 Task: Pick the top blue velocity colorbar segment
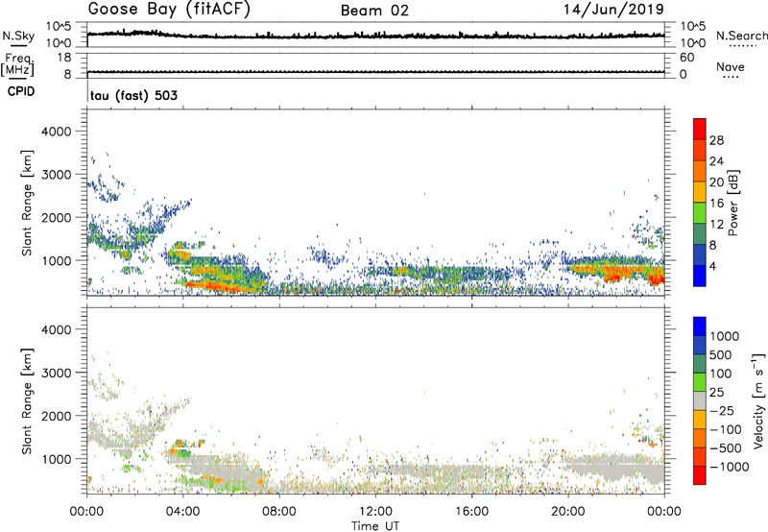coord(700,326)
